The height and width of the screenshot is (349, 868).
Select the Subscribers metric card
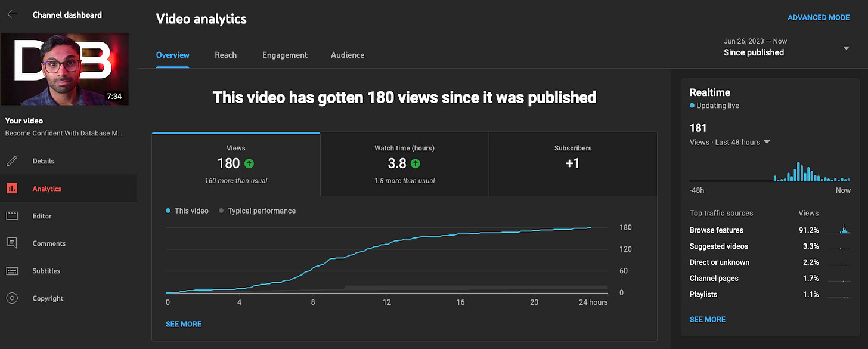click(x=573, y=164)
